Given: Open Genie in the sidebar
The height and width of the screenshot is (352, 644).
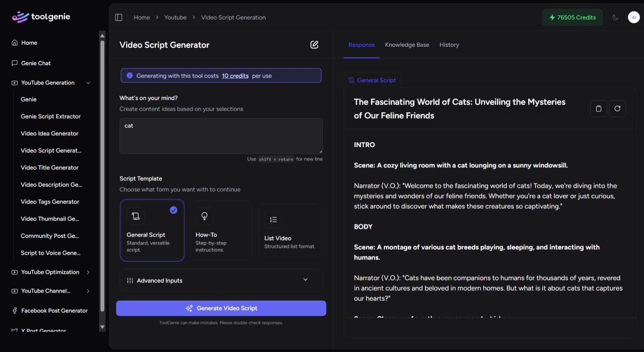Looking at the screenshot, I should (29, 99).
